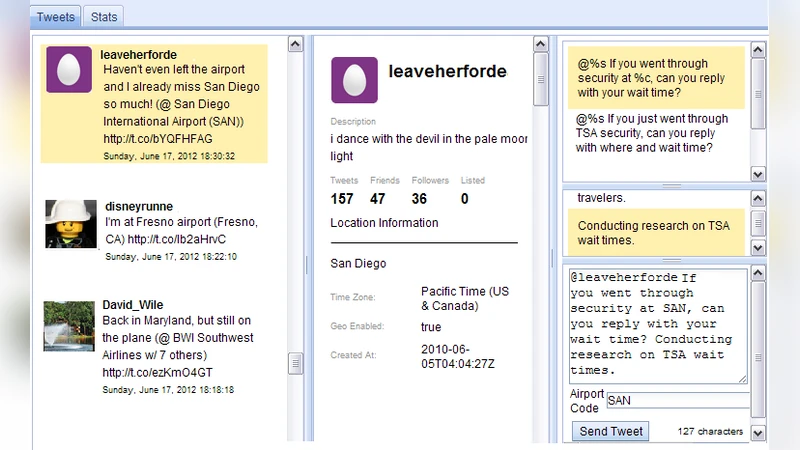Switch to the Stats tab
This screenshot has height=450, width=800.
(x=102, y=17)
